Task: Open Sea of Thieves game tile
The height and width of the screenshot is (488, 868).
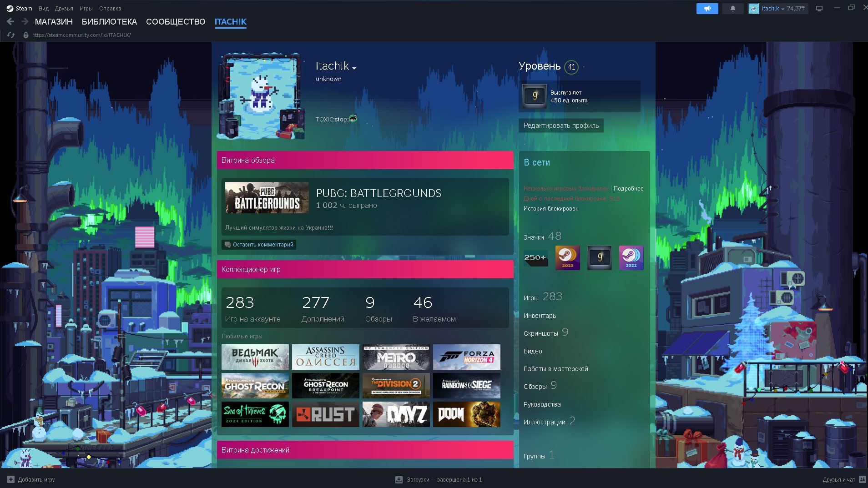Action: 255,414
